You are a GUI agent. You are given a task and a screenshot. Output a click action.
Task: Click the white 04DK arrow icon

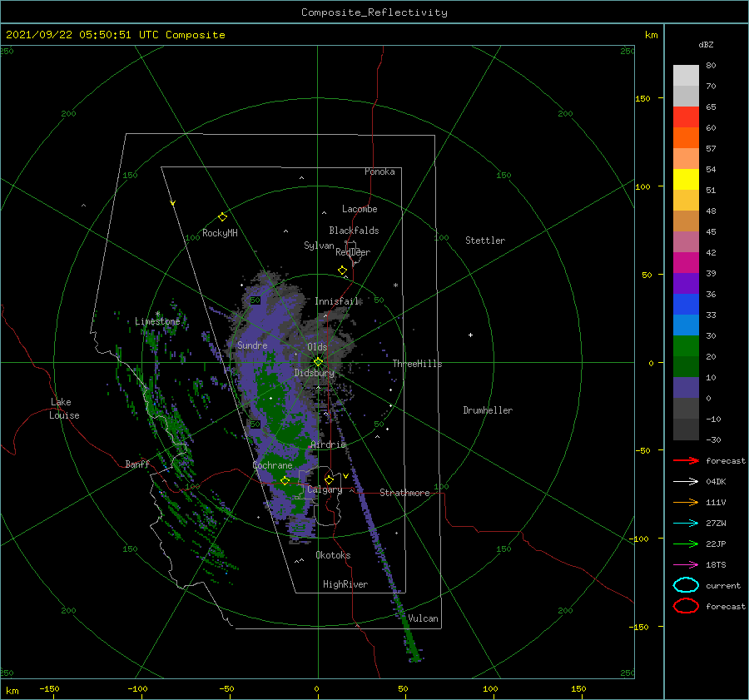[686, 481]
